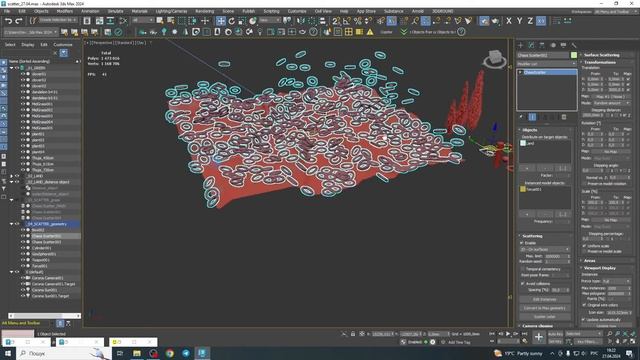Screen dimensions: 640x360
Task: Click the Select Object tool
Action: coord(160,21)
